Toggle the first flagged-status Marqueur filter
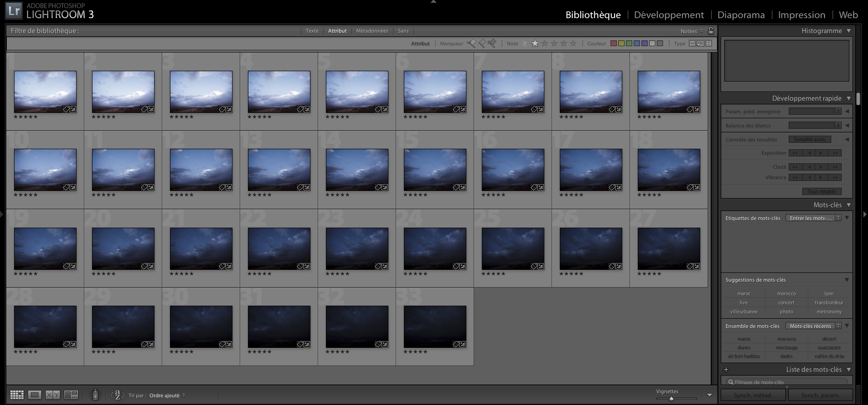Screen dimensions: 868x405 (472, 44)
